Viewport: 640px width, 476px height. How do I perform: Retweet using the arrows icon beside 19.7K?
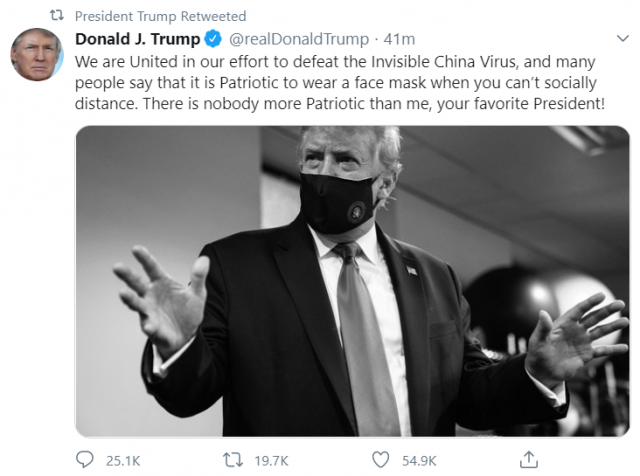point(233,460)
